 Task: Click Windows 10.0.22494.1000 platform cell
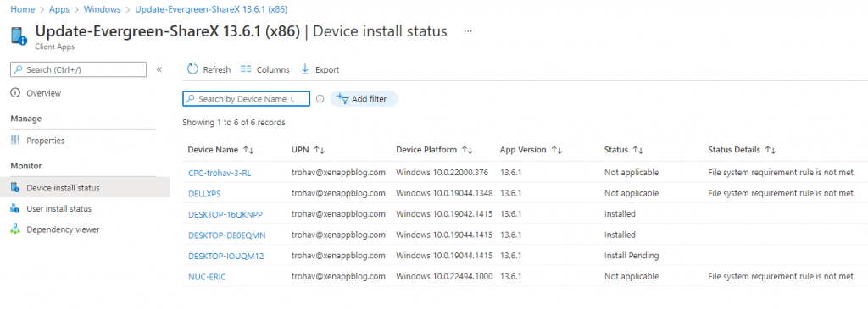click(x=444, y=277)
